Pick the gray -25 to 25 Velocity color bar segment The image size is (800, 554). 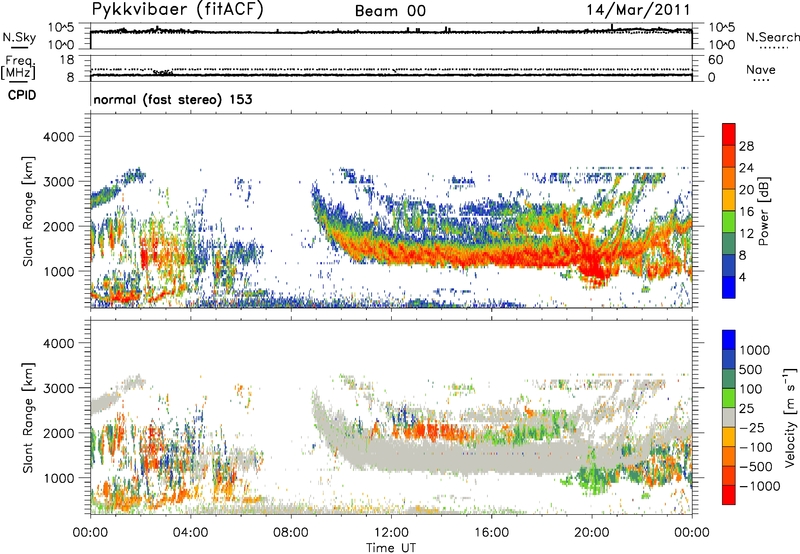[729, 417]
